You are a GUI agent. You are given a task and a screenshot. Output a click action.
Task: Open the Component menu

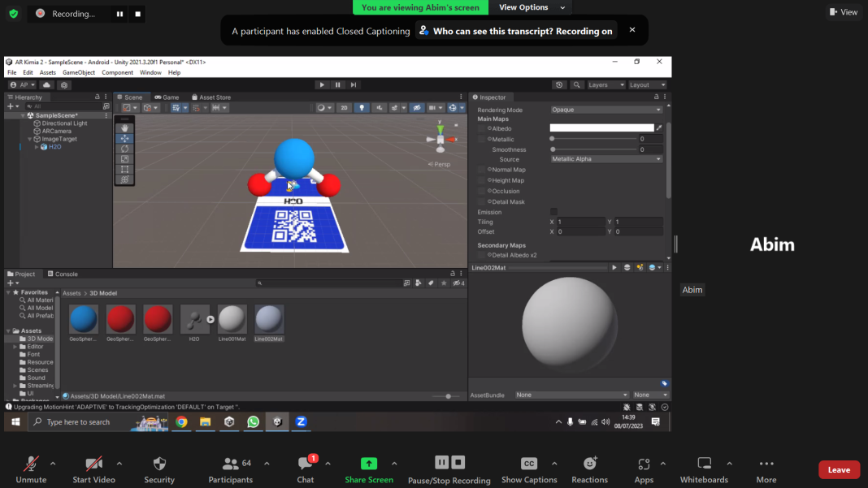pos(117,72)
